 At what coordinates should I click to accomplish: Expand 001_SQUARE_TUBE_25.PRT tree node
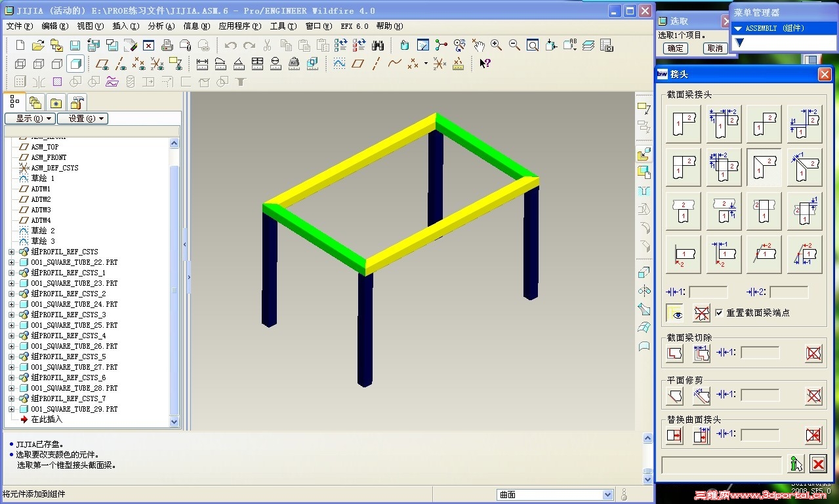11,325
